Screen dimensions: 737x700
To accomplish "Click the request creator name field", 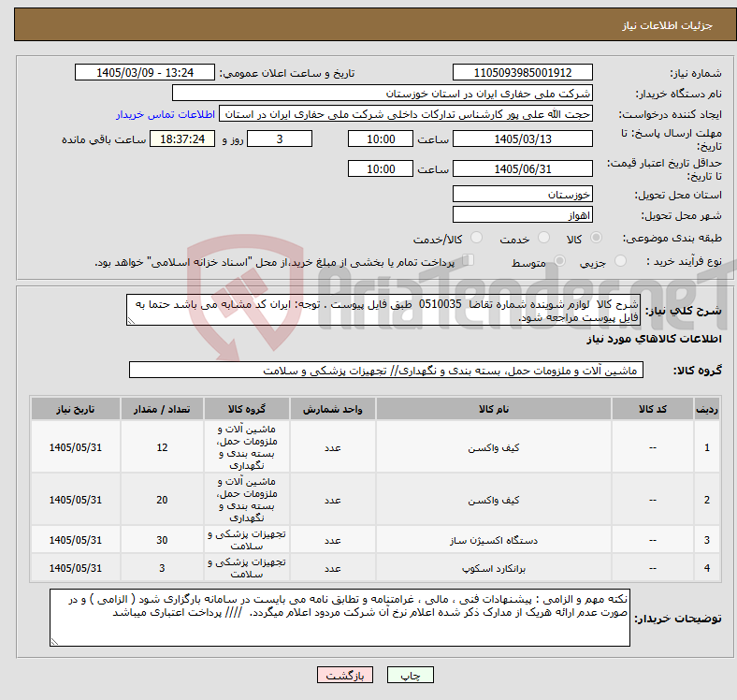I will (x=406, y=114).
